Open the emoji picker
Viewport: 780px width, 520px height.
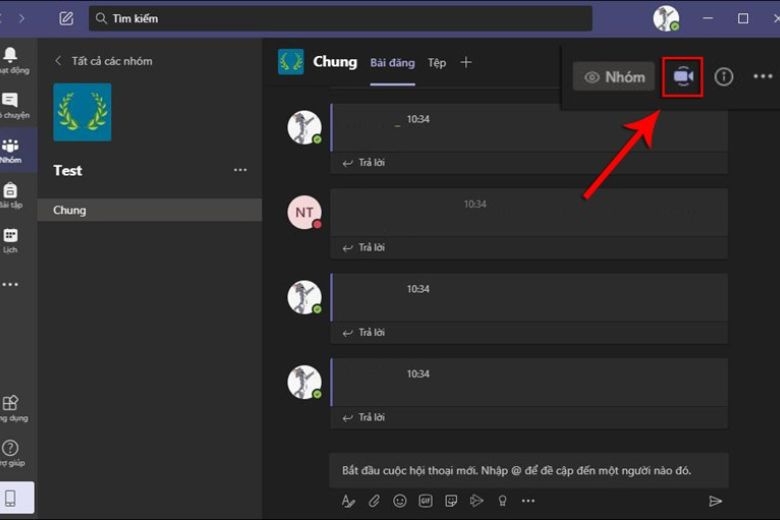tap(400, 501)
